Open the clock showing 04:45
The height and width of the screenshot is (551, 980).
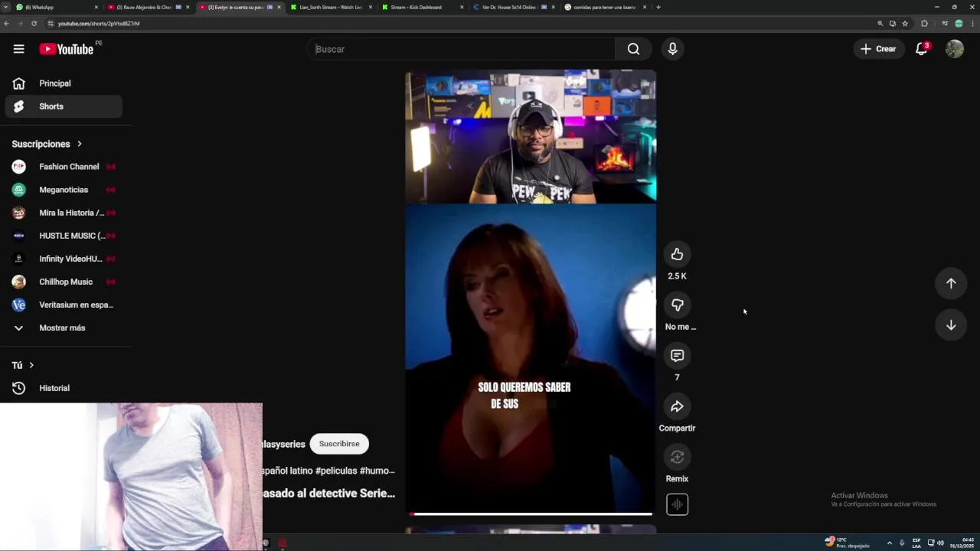pos(962,543)
